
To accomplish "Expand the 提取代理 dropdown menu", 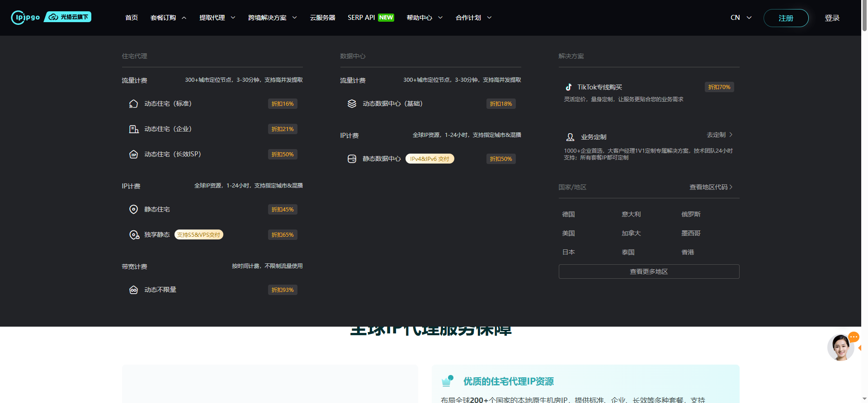I will (x=233, y=18).
